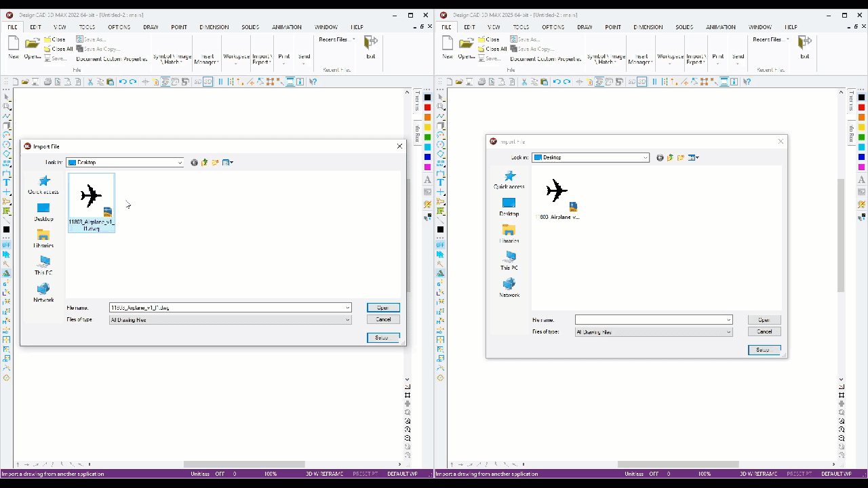The image size is (868, 488).
Task: Click the Undo arrow in left window's toolbar
Action: tap(123, 82)
